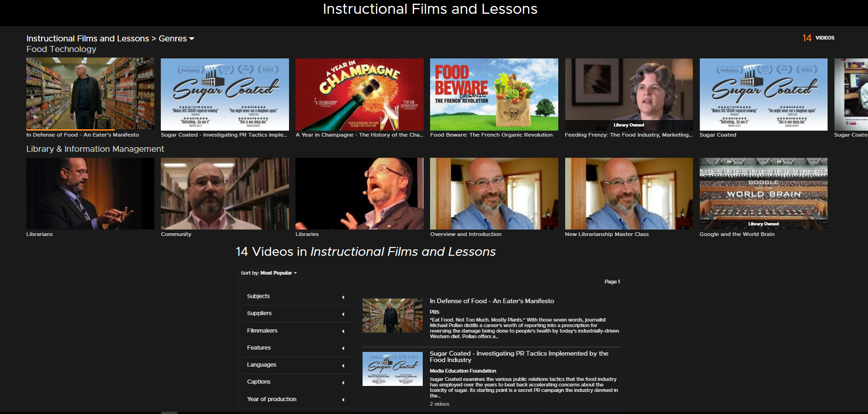This screenshot has width=868, height=414.
Task: Open the Google and the World Brain thumbnail
Action: 763,194
